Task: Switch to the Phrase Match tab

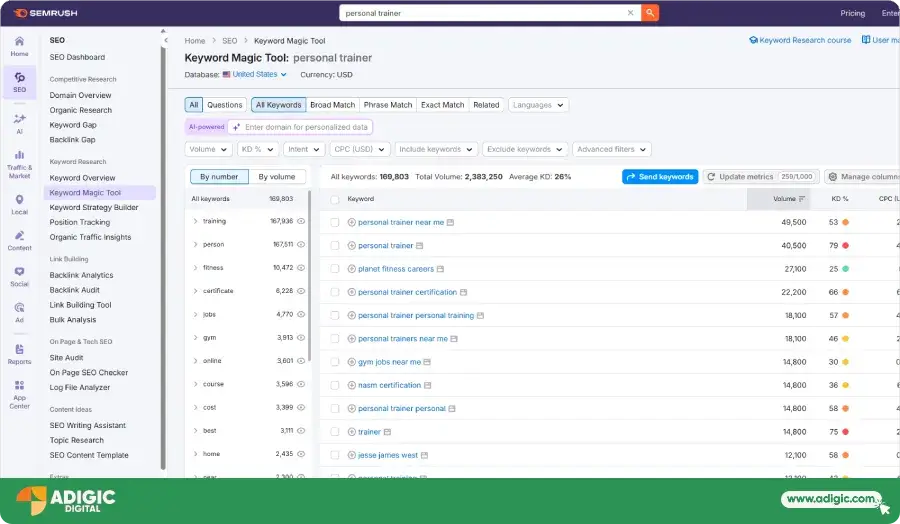Action: click(388, 105)
